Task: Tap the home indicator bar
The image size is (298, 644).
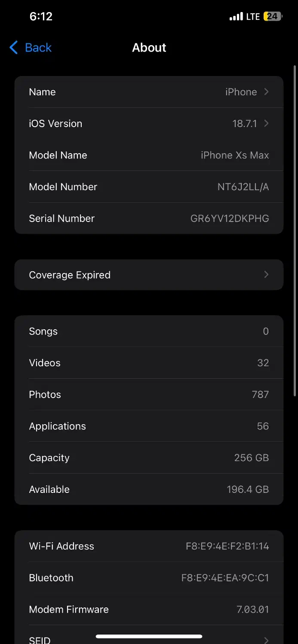Action: click(149, 636)
